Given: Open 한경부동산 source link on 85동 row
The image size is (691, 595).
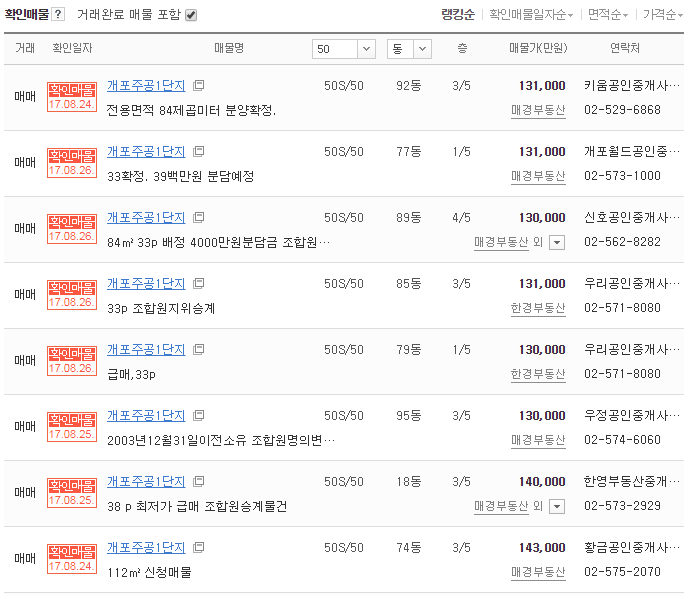Looking at the screenshot, I should click(538, 308).
